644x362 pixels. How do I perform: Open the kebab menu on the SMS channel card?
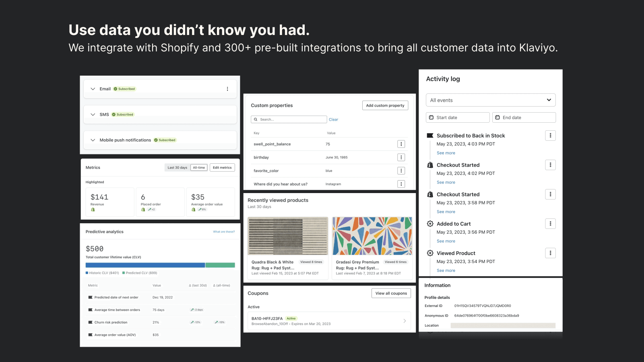(227, 114)
